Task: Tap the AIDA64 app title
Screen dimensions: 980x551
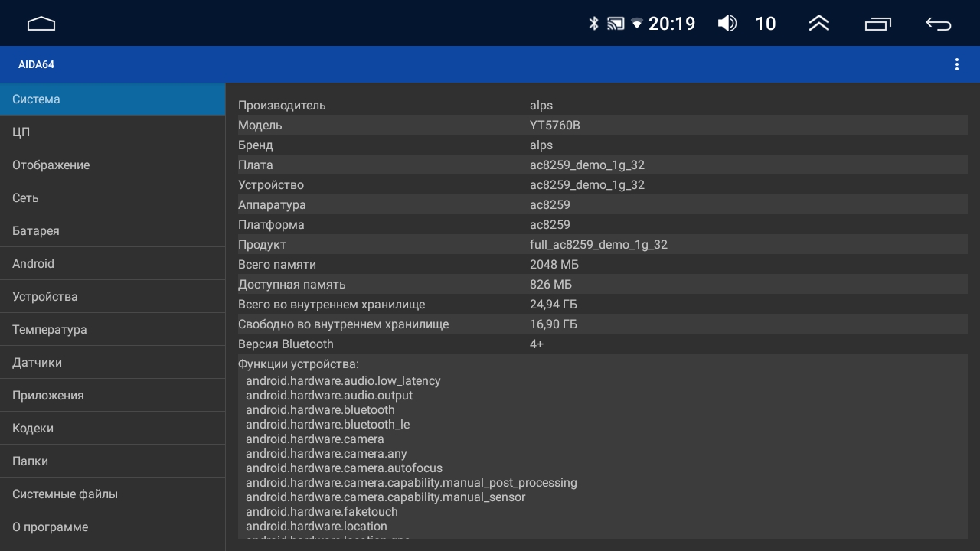Action: (36, 64)
